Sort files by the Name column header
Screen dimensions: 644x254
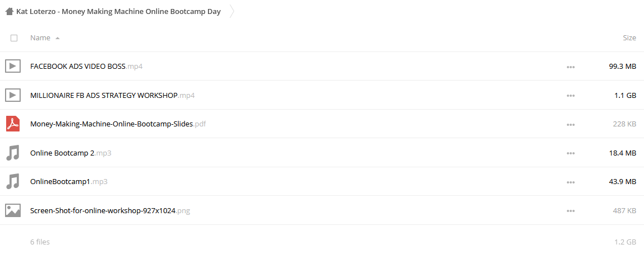coord(40,38)
